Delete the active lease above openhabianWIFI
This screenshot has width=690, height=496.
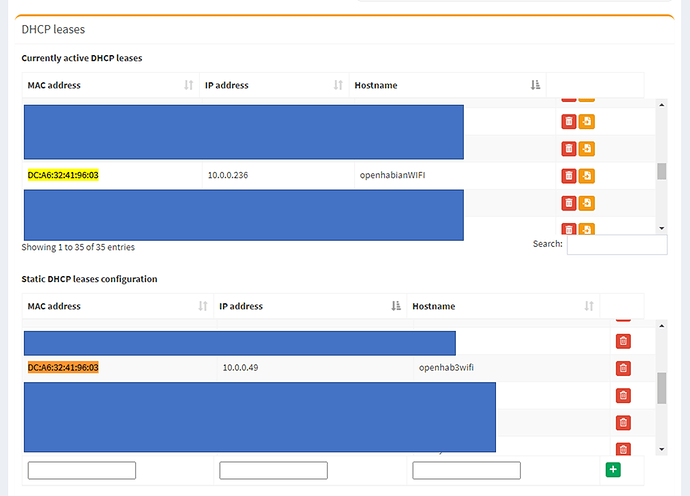568,149
